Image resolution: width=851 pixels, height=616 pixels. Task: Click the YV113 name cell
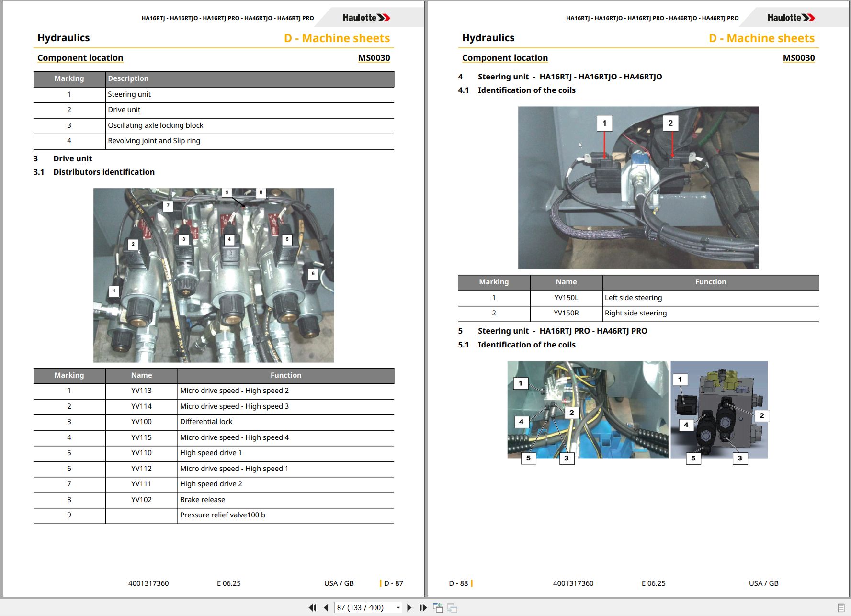pyautogui.click(x=141, y=391)
